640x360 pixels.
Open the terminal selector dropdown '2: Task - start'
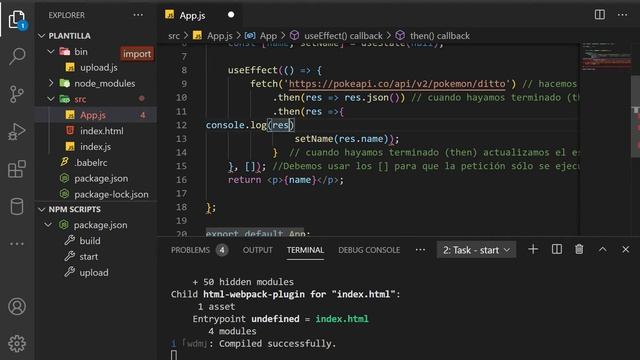[x=476, y=250]
